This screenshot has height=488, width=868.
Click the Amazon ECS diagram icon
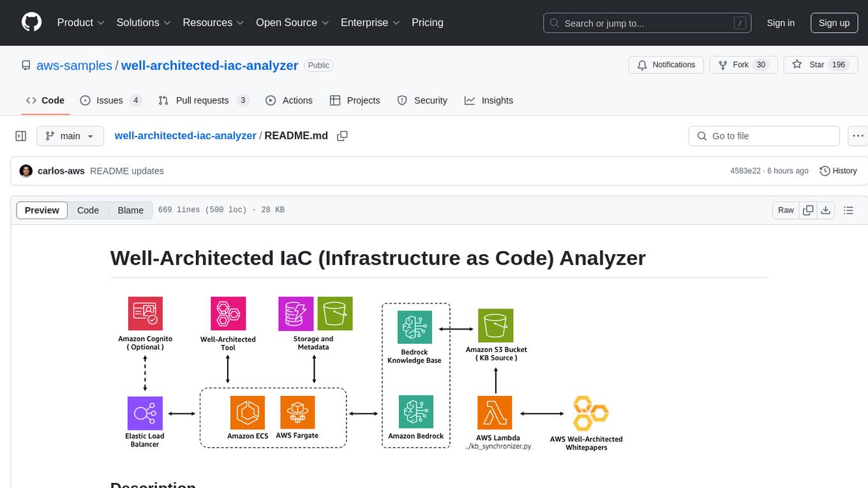(248, 413)
